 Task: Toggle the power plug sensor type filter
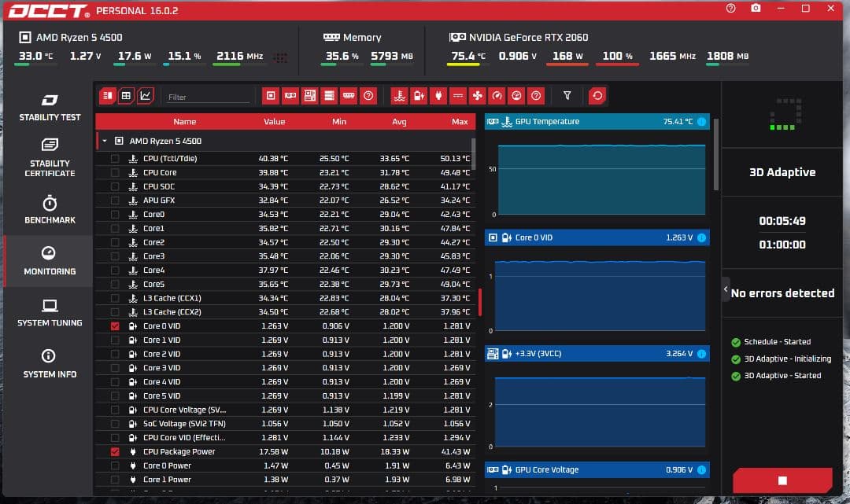click(x=438, y=96)
